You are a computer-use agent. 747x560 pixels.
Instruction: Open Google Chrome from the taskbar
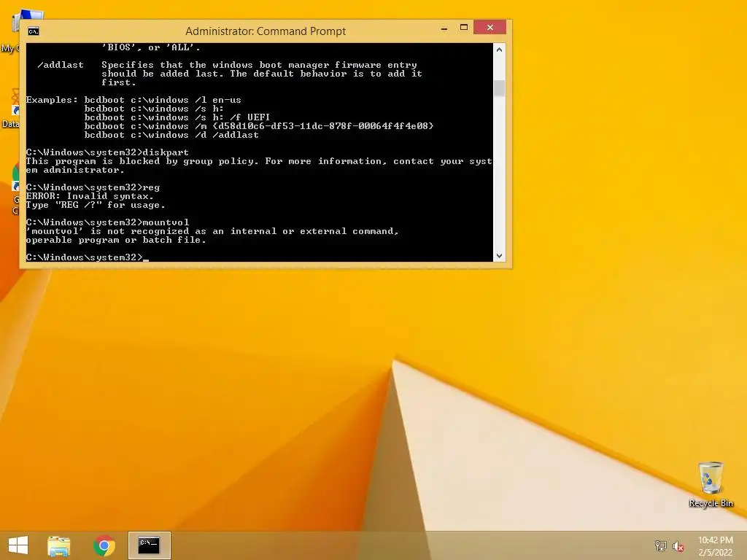point(104,545)
